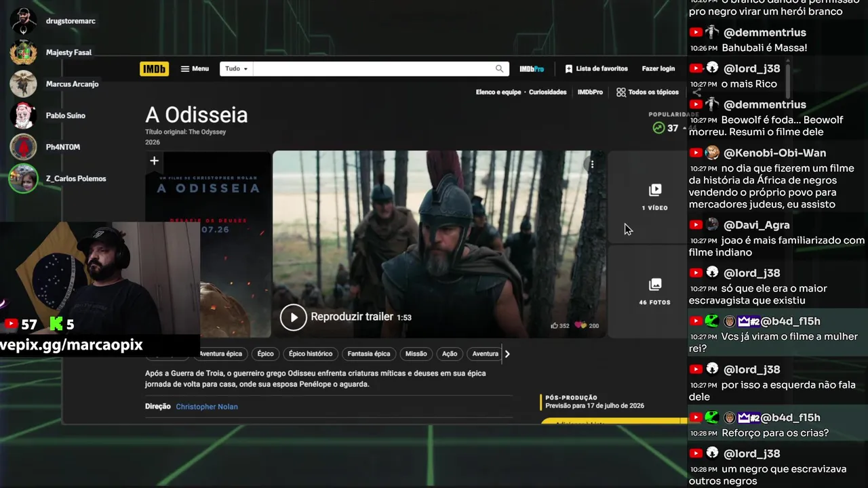This screenshot has width=868, height=488.
Task: Open Lista de favoritos bookmark
Action: tap(596, 68)
